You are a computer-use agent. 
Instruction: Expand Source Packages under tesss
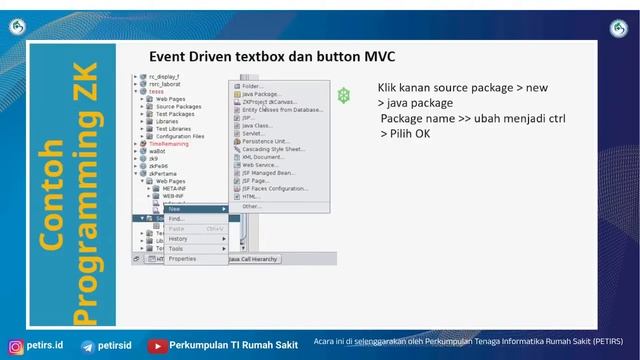pyautogui.click(x=142, y=107)
